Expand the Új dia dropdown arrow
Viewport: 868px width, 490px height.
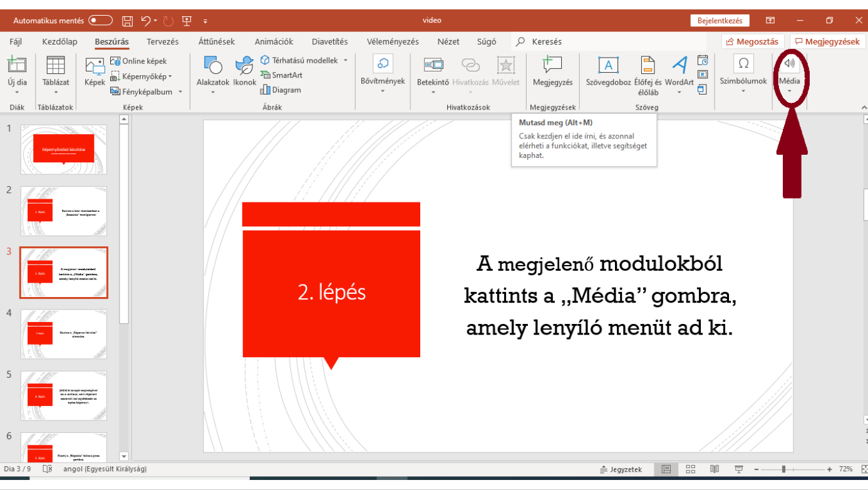coord(17,92)
